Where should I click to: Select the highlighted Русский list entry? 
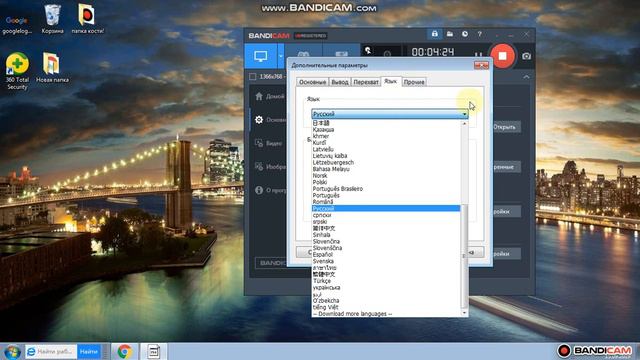coord(386,208)
